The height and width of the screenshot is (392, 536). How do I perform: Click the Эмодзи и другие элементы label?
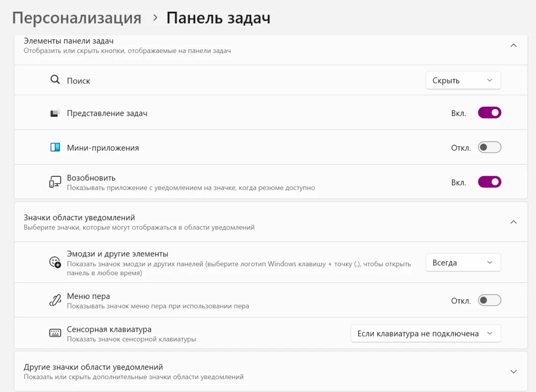(117, 254)
